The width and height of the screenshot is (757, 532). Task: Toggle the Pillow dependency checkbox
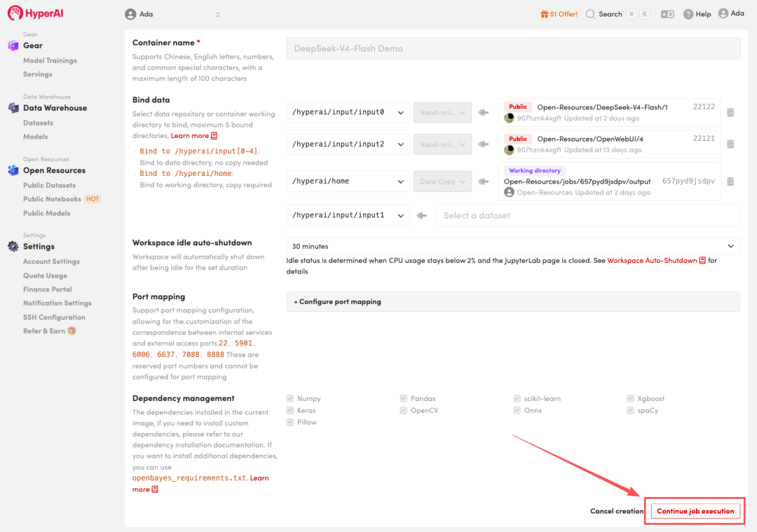(290, 422)
